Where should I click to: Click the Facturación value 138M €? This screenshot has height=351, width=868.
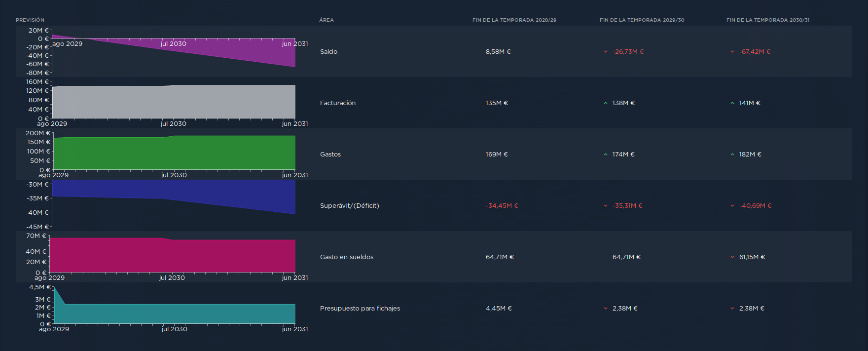tap(623, 103)
